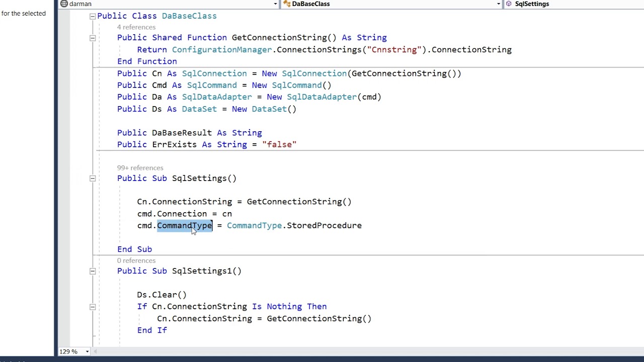
Task: Click SqlConnection type in Cn declaration
Action: click(x=214, y=73)
